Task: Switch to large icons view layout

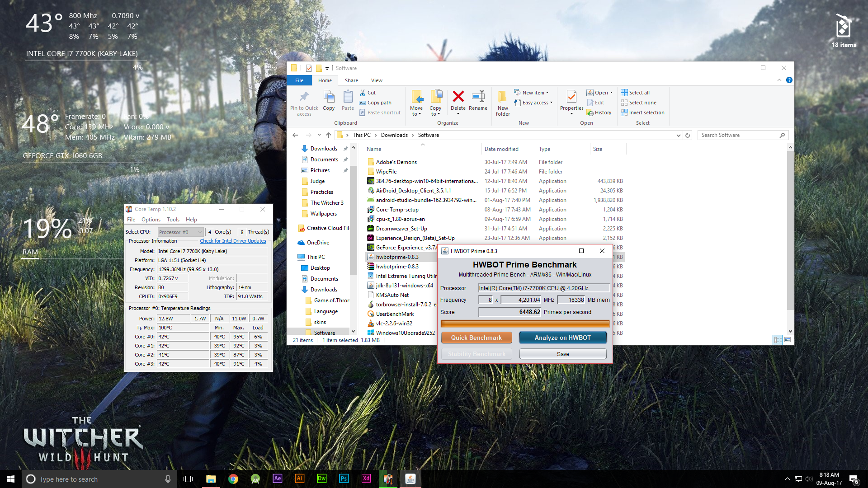Action: [788, 340]
